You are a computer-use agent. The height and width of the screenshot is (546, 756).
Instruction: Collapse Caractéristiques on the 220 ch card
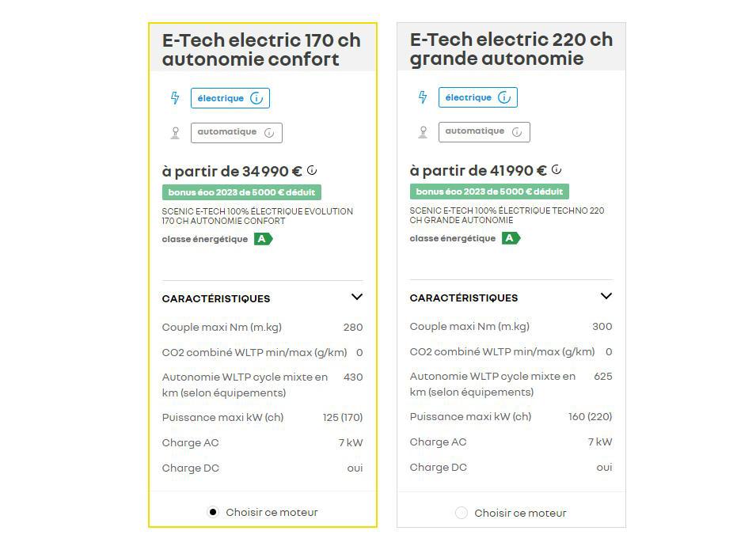606,296
